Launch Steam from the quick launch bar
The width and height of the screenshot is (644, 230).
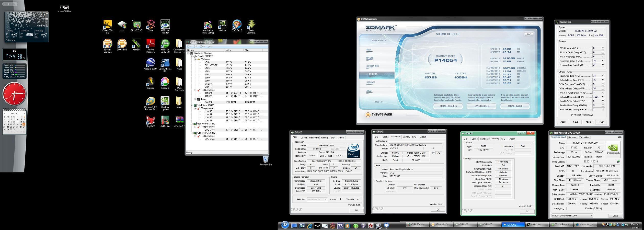[x=317, y=226]
